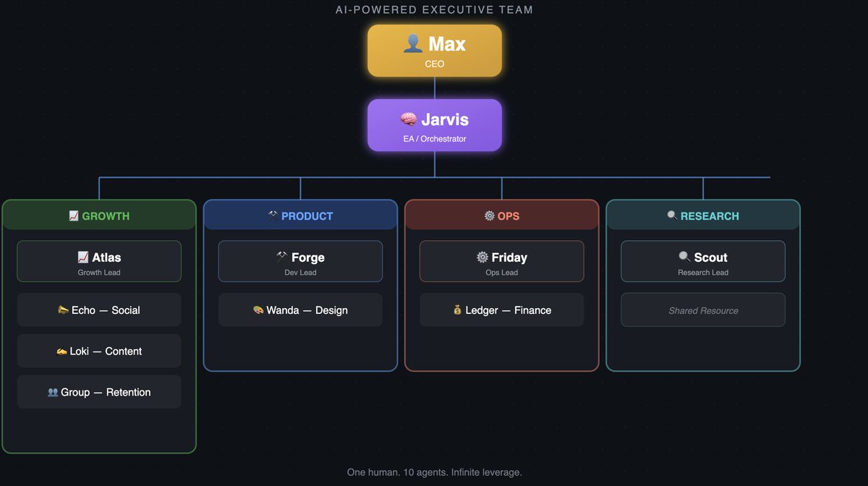Image resolution: width=868 pixels, height=486 pixels.
Task: Click the Shared Resource placeholder box
Action: coord(703,310)
